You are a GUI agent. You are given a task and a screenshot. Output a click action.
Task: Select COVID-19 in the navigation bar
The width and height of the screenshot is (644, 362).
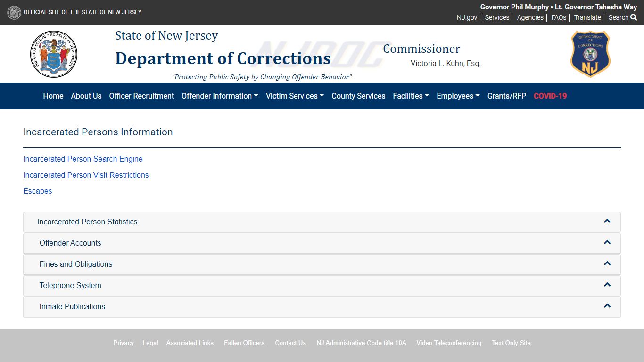(x=550, y=96)
